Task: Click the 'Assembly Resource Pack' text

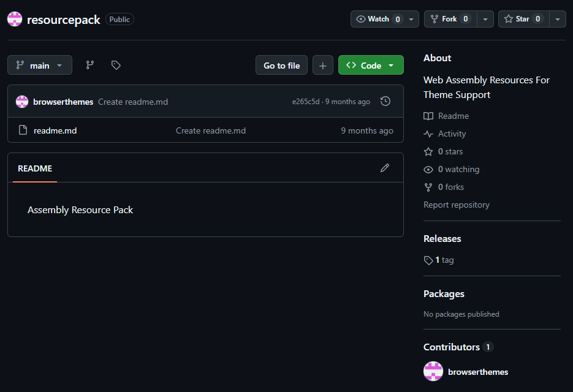Action: point(80,209)
